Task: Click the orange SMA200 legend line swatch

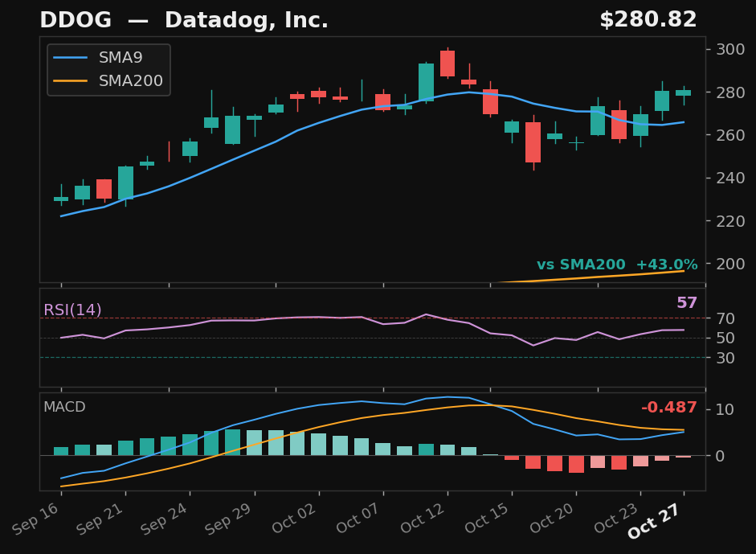Action: point(70,80)
